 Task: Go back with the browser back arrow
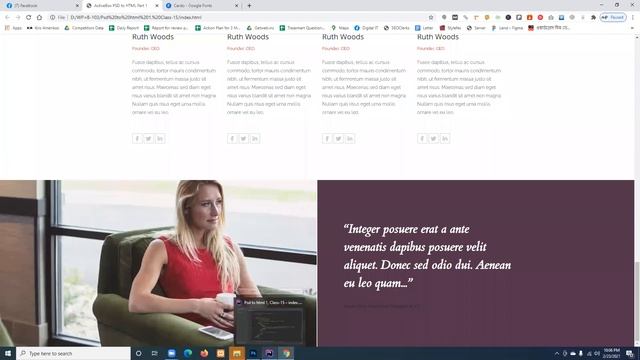click(x=7, y=18)
